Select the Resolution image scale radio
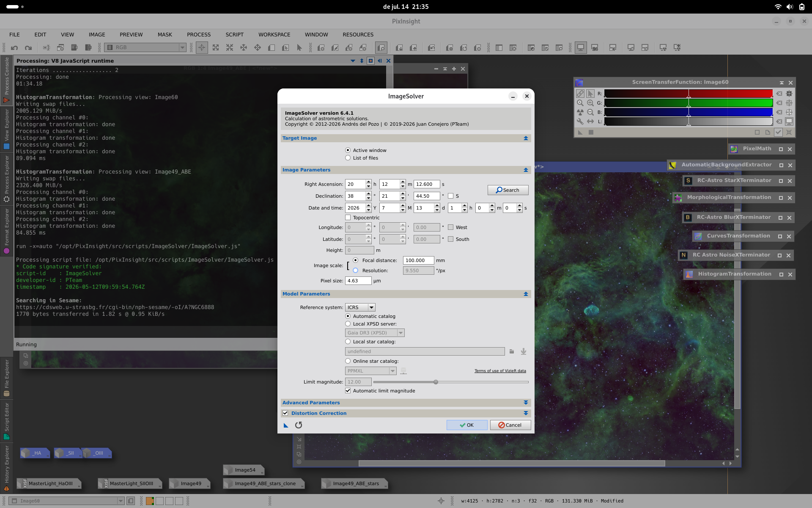The image size is (812, 508). tap(356, 271)
